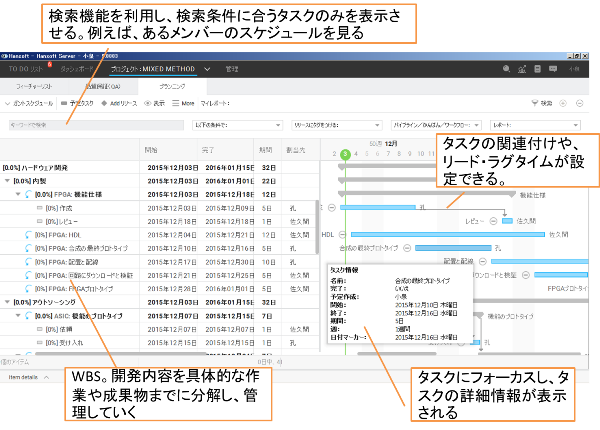Open the 管理 menu in top bar
The height and width of the screenshot is (430, 600).
point(232,69)
